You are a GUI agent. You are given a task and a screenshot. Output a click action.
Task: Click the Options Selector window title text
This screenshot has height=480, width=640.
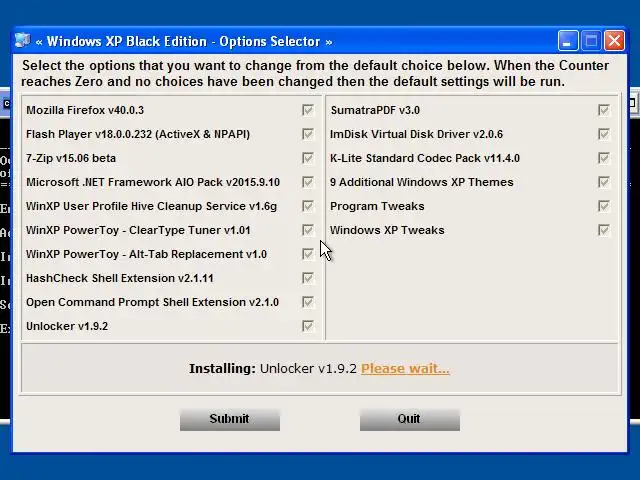coord(184,41)
